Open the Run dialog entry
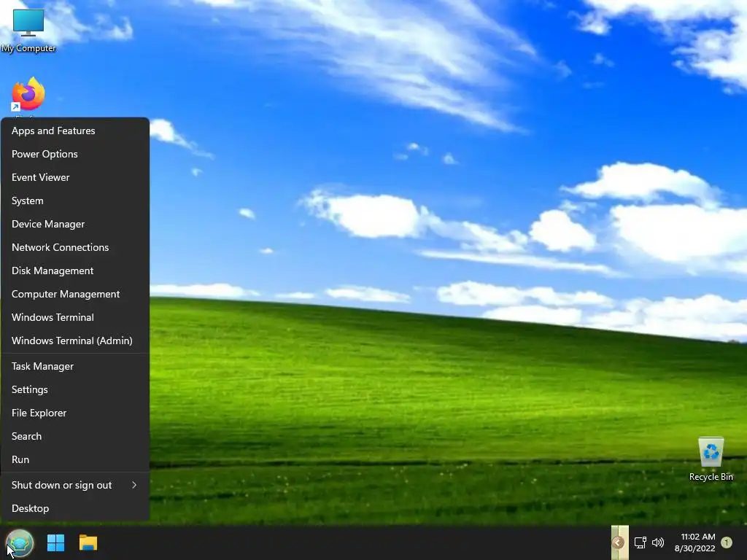 [75, 459]
